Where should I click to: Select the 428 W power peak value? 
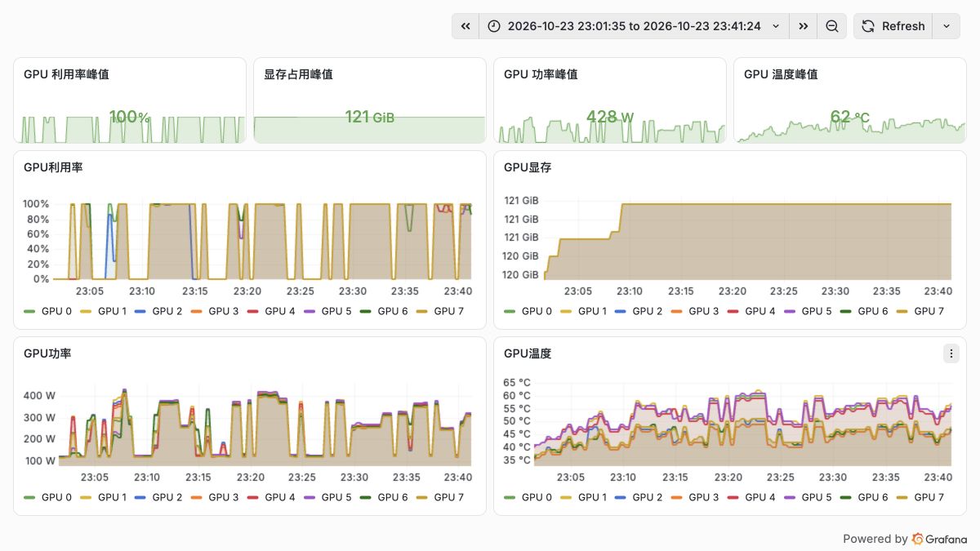(x=610, y=117)
